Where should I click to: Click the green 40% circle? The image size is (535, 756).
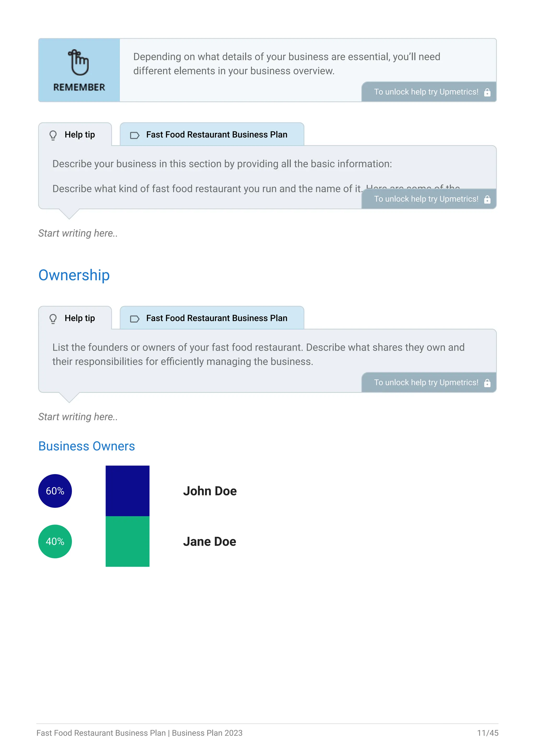[55, 541]
